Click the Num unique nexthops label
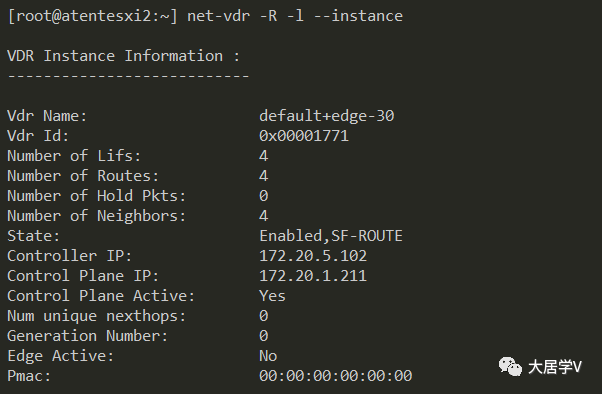Image resolution: width=602 pixels, height=394 pixels. [96, 316]
